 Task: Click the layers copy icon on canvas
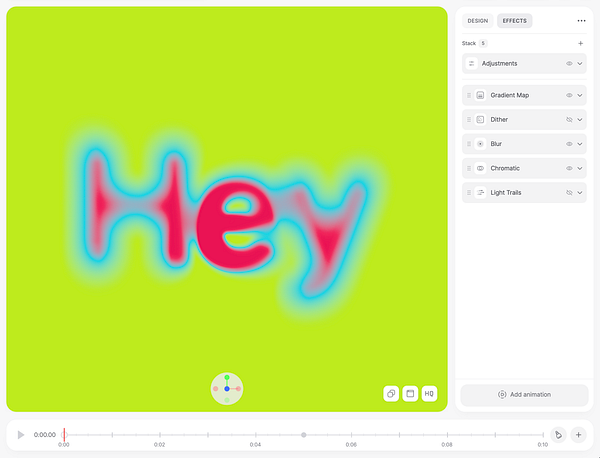click(391, 394)
